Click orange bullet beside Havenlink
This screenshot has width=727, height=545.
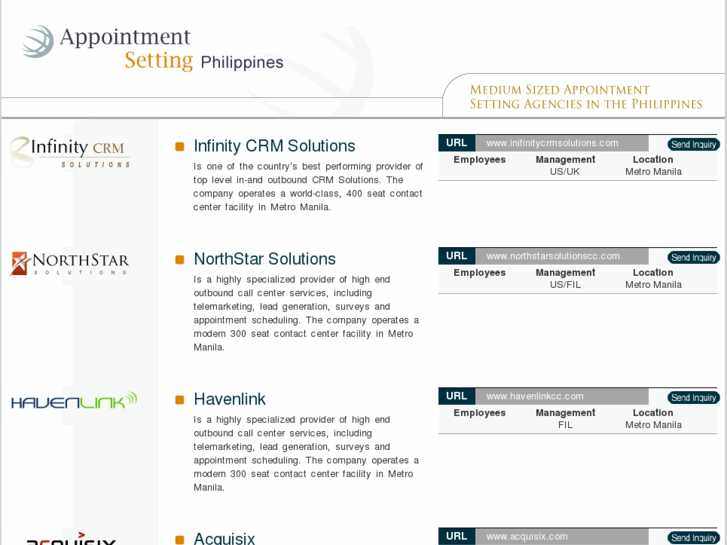[x=179, y=400]
